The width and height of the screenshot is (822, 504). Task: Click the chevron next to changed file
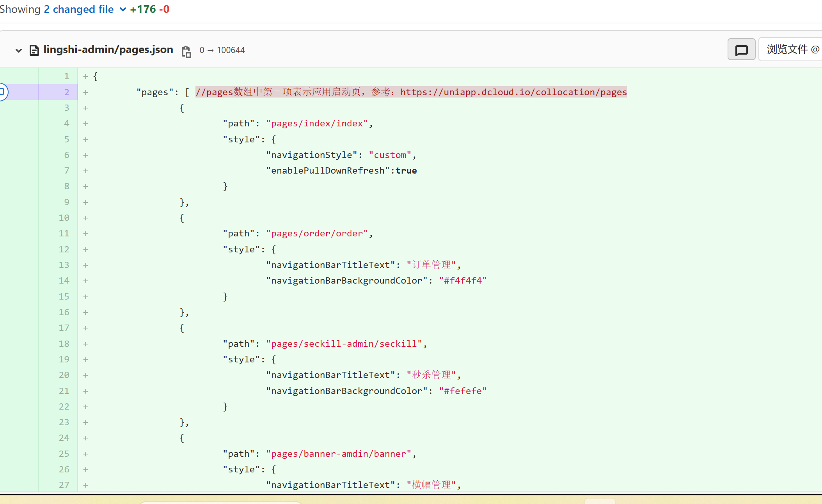click(x=123, y=9)
